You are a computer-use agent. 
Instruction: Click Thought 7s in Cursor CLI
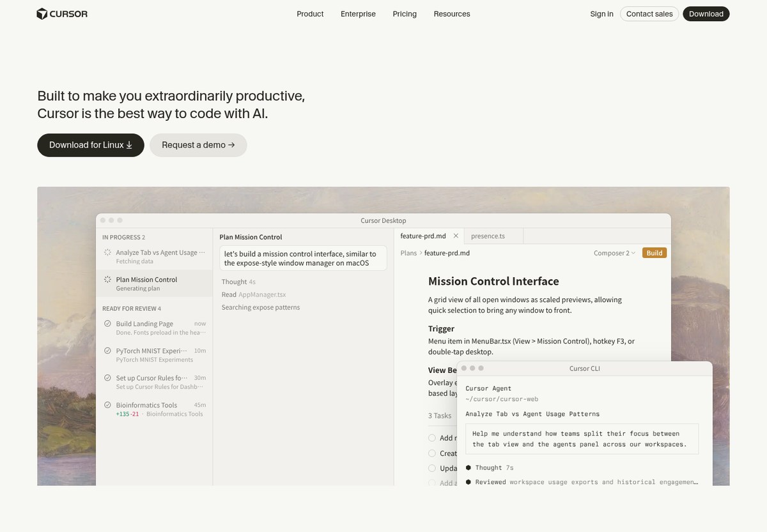point(494,467)
